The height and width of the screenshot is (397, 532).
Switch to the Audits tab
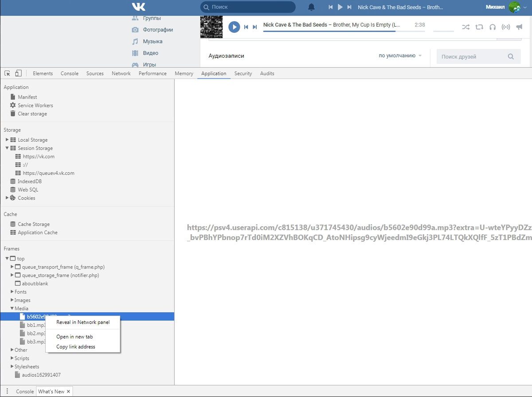pos(267,74)
